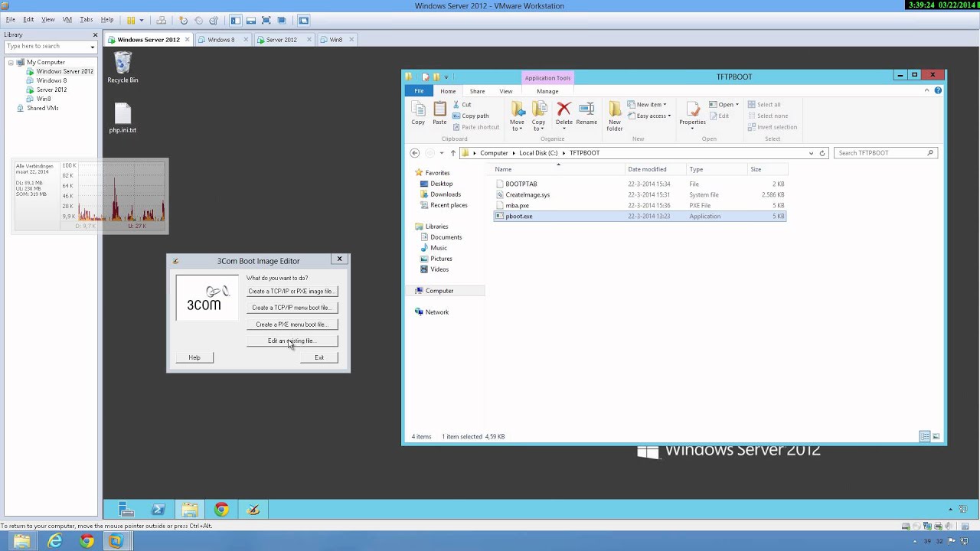
Task: Open Server Manager from guest taskbar
Action: coord(127,509)
